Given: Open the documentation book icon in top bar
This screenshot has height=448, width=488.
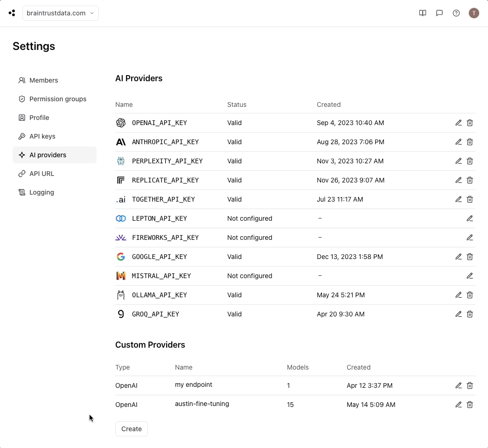Looking at the screenshot, I should click(422, 13).
